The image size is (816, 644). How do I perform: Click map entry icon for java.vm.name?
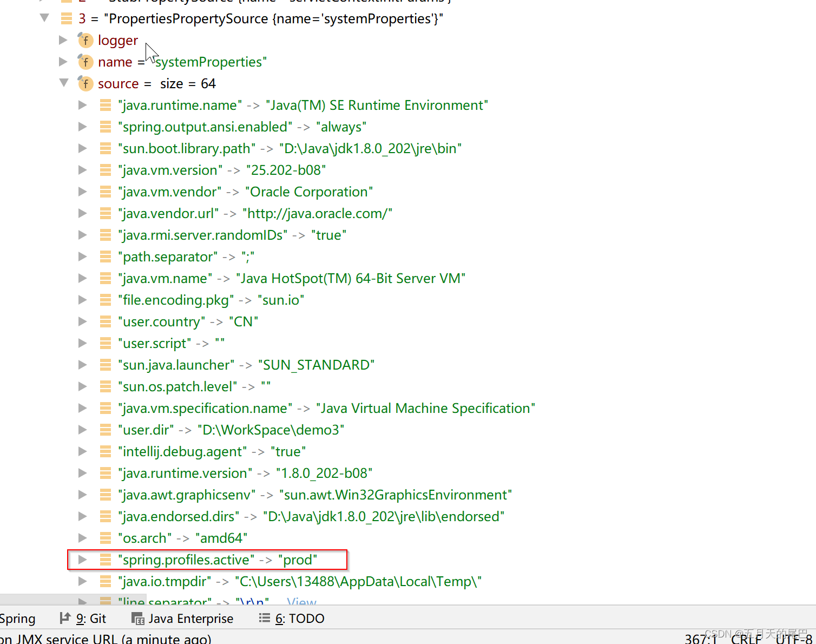coord(106,278)
